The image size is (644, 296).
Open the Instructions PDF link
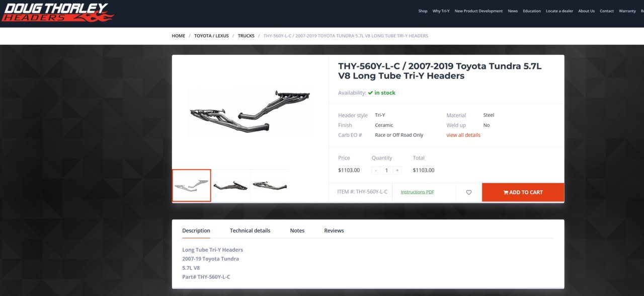pos(417,192)
